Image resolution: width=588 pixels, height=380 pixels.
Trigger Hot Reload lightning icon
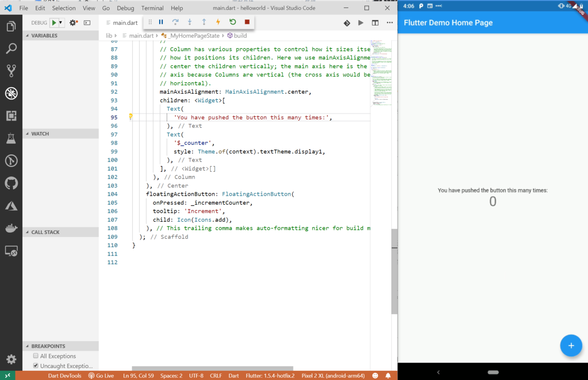218,22
